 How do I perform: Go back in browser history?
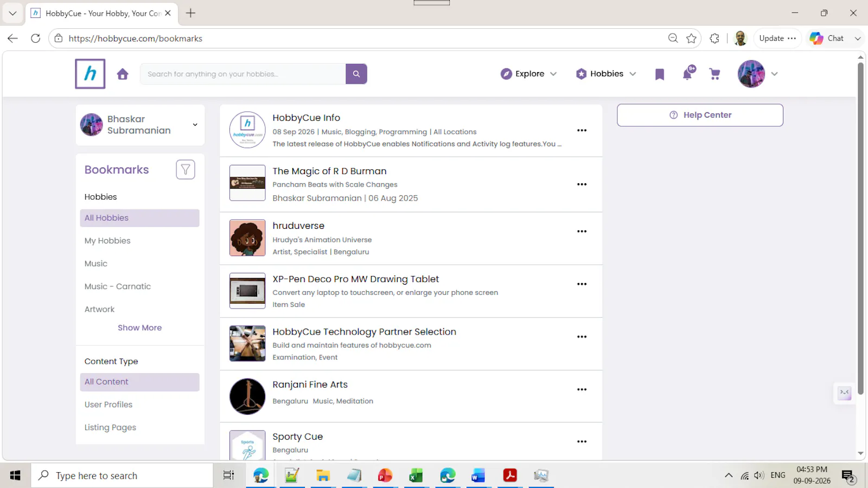(13, 38)
